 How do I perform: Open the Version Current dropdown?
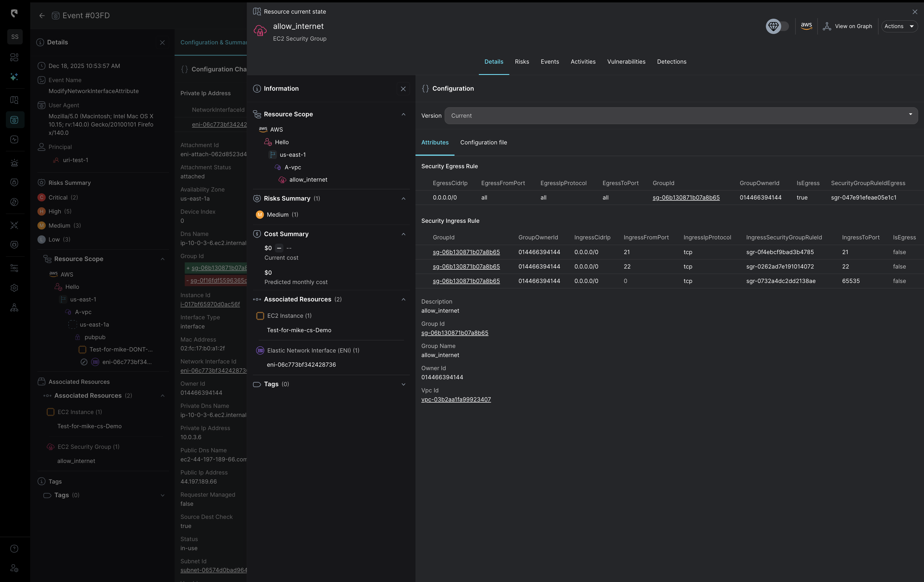[681, 116]
